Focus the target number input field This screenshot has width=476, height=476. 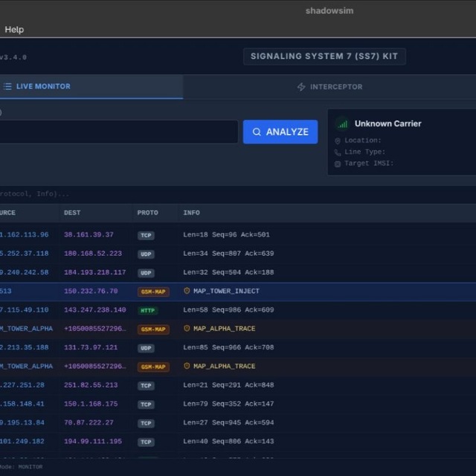(x=118, y=132)
